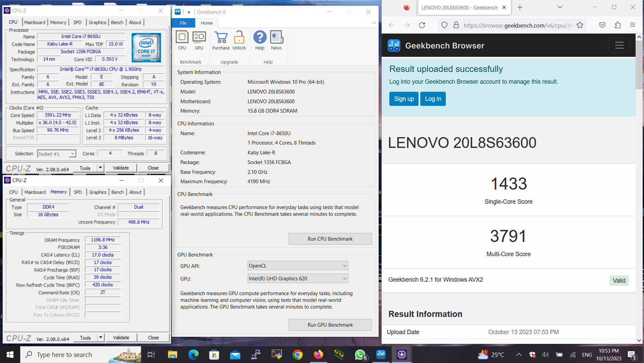Open Graphics tab in bottom CPU-Z window
This screenshot has width=644, height=363.
click(98, 192)
